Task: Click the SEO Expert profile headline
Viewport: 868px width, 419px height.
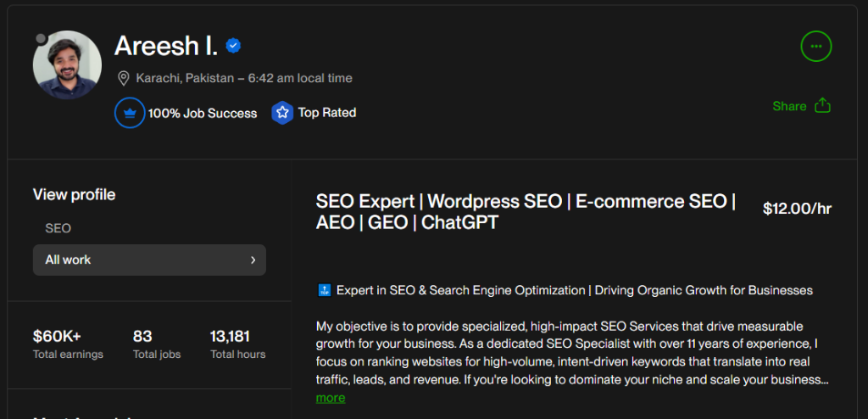Action: (x=526, y=212)
